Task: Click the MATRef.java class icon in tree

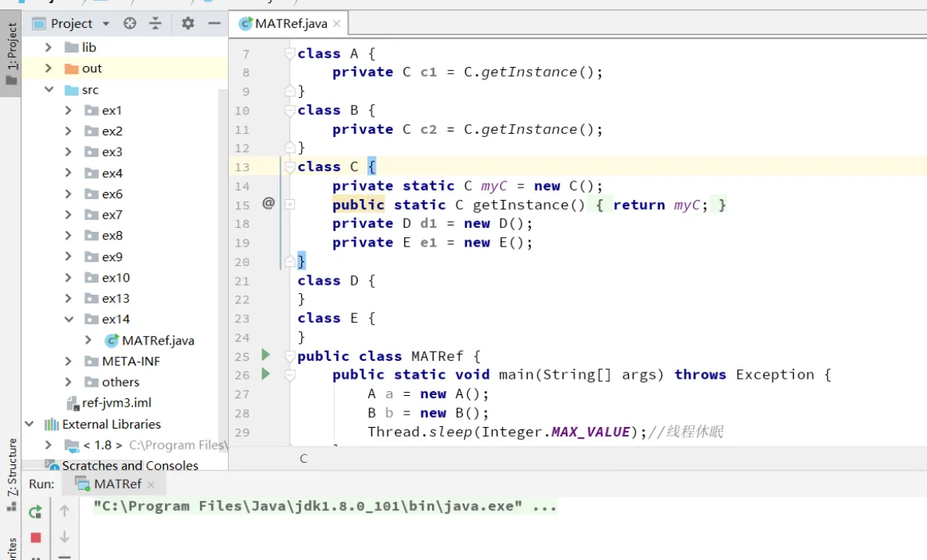Action: (x=112, y=340)
